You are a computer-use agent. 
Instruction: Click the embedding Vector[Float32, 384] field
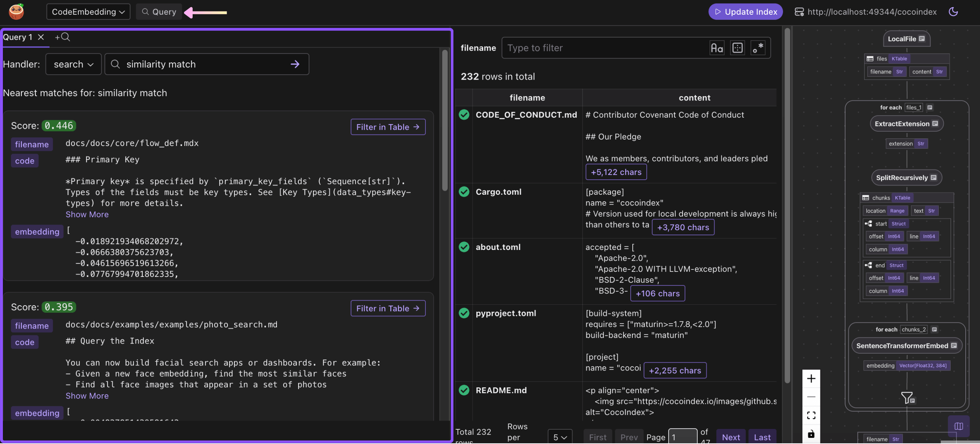pyautogui.click(x=906, y=366)
